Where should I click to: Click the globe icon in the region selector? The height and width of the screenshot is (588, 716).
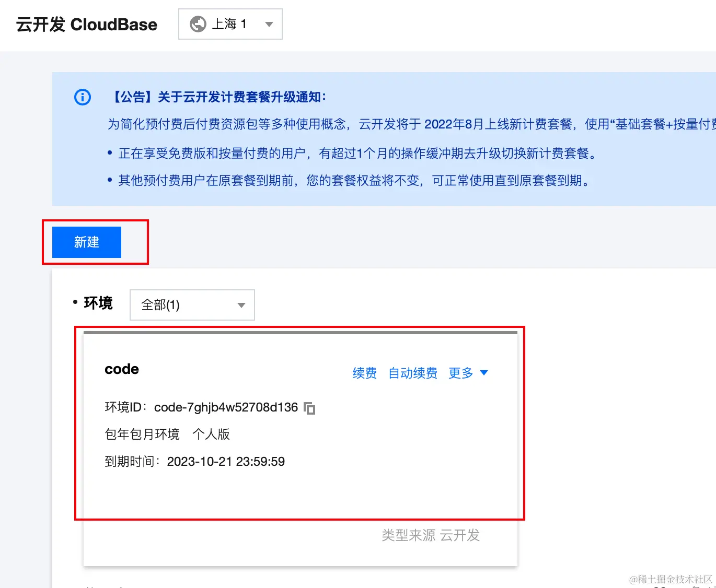[198, 24]
